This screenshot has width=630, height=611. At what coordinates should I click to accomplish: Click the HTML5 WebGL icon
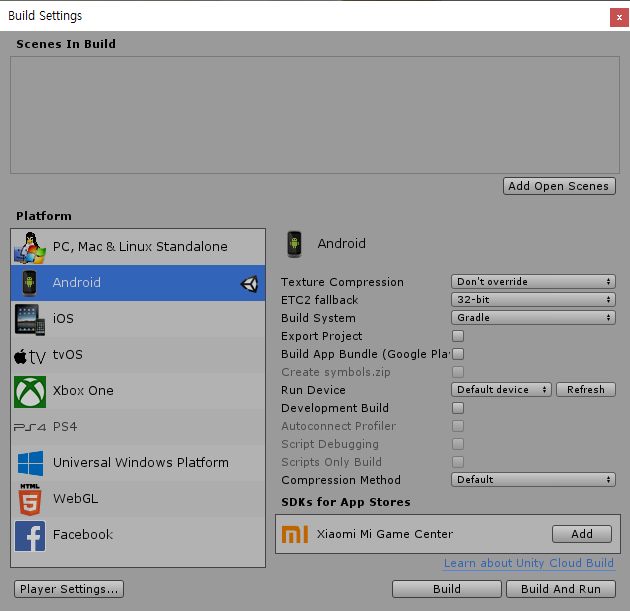click(x=30, y=499)
